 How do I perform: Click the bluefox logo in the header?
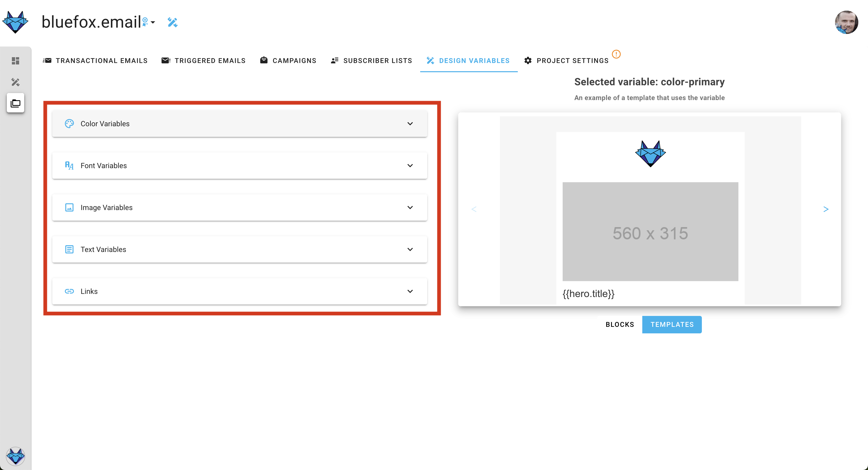15,22
